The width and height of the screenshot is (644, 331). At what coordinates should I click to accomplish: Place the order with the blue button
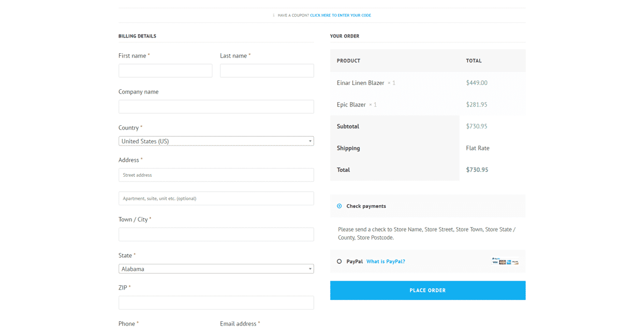pos(428,290)
